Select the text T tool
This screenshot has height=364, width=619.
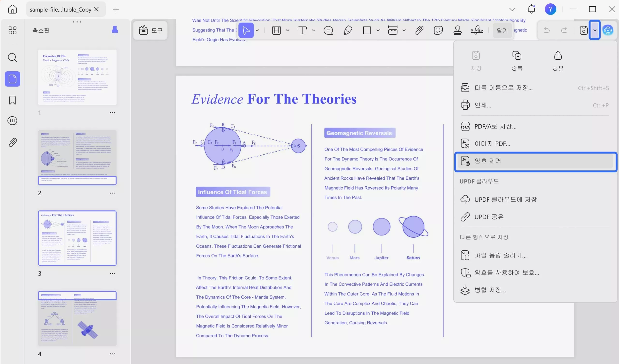click(302, 30)
